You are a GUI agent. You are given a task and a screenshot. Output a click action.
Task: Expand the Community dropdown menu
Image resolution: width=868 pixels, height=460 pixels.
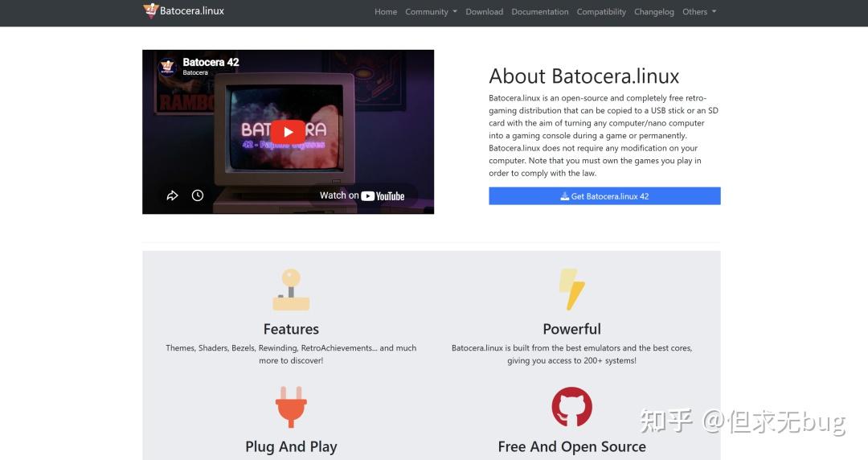point(432,11)
